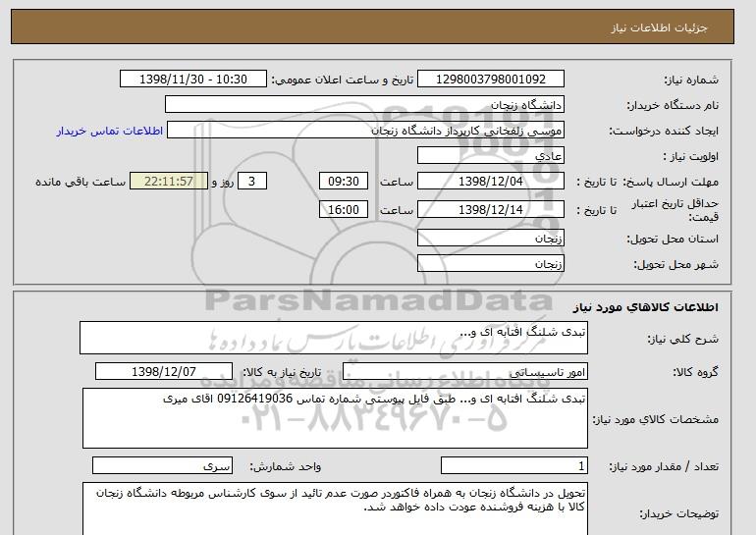756x535 pixels.
Task: Click the تعداد / مقدار مورد نیاز label
Action: point(664,466)
